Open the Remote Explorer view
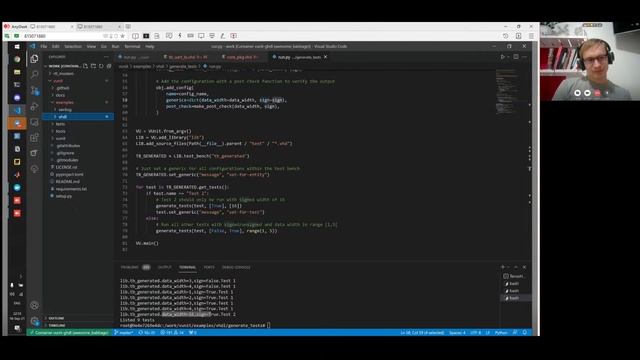 34,122
